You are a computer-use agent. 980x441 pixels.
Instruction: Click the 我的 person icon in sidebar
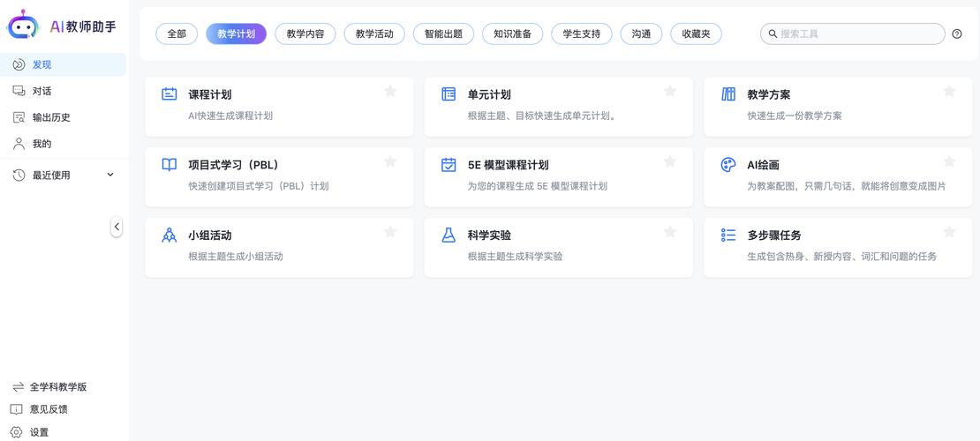pyautogui.click(x=19, y=144)
